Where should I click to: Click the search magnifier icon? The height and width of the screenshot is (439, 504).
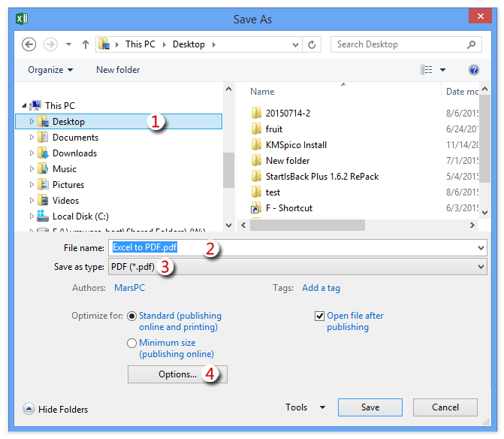(x=472, y=44)
